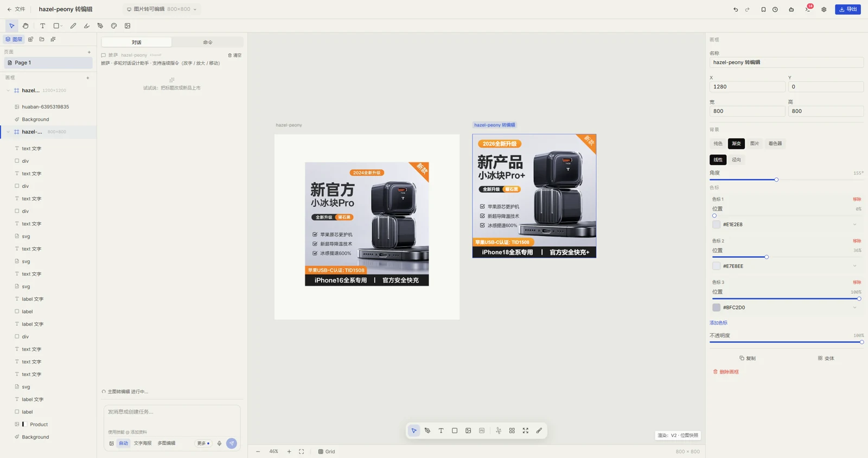Expand the #BFC2D0 color stop dropdown
The image size is (868, 458).
coord(854,308)
